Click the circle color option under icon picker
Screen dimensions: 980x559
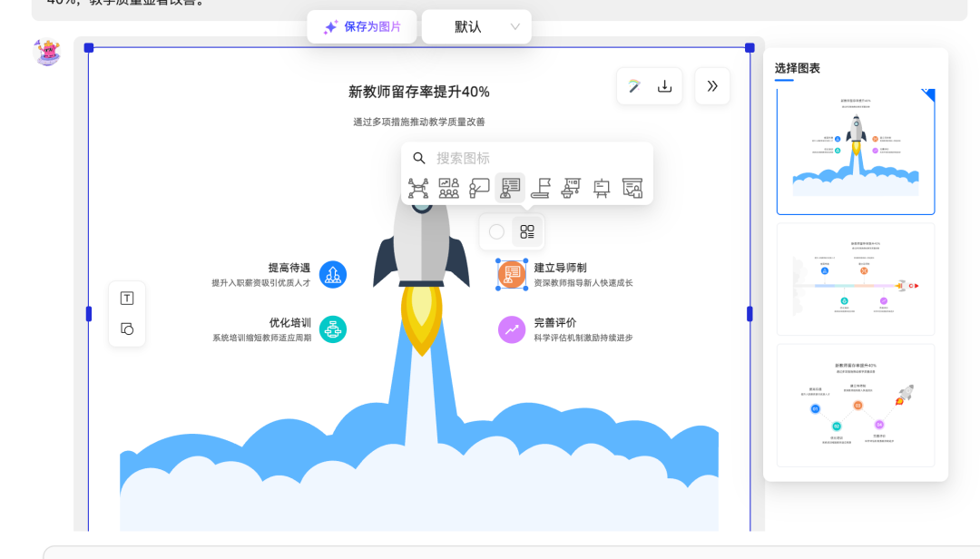496,232
